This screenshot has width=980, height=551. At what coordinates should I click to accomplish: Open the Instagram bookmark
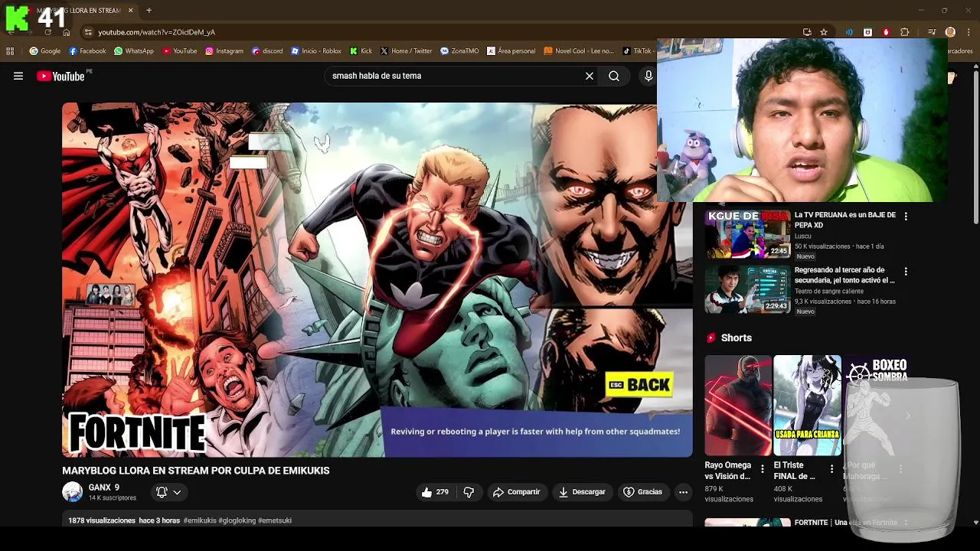coord(224,51)
